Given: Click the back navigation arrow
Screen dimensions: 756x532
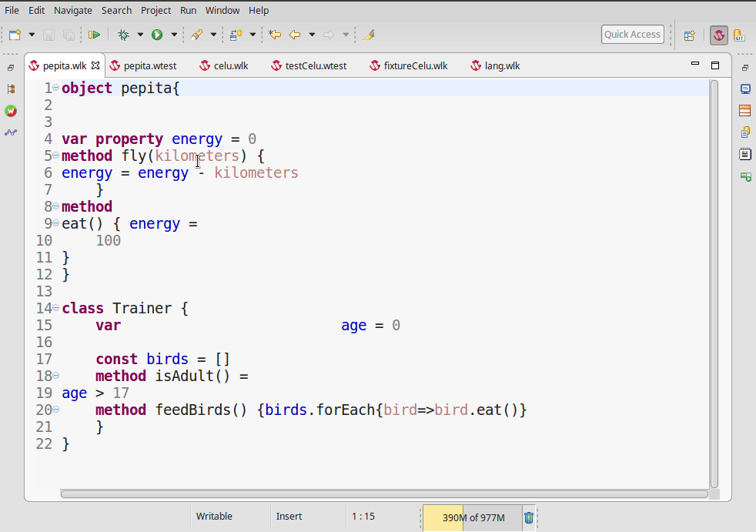Looking at the screenshot, I should point(295,35).
